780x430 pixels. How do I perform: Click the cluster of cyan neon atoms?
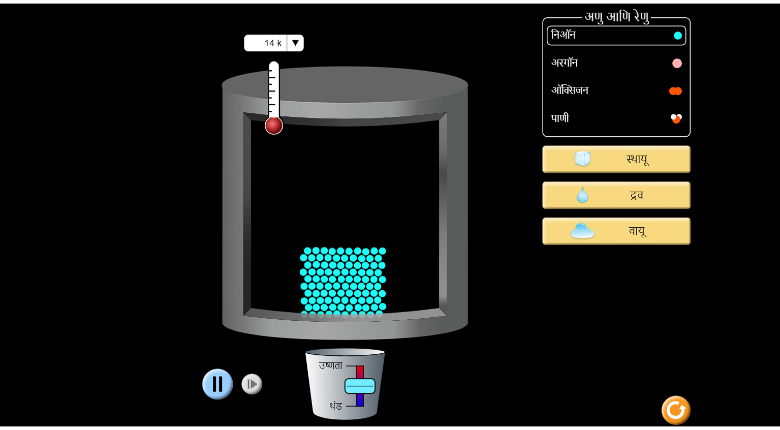343,281
